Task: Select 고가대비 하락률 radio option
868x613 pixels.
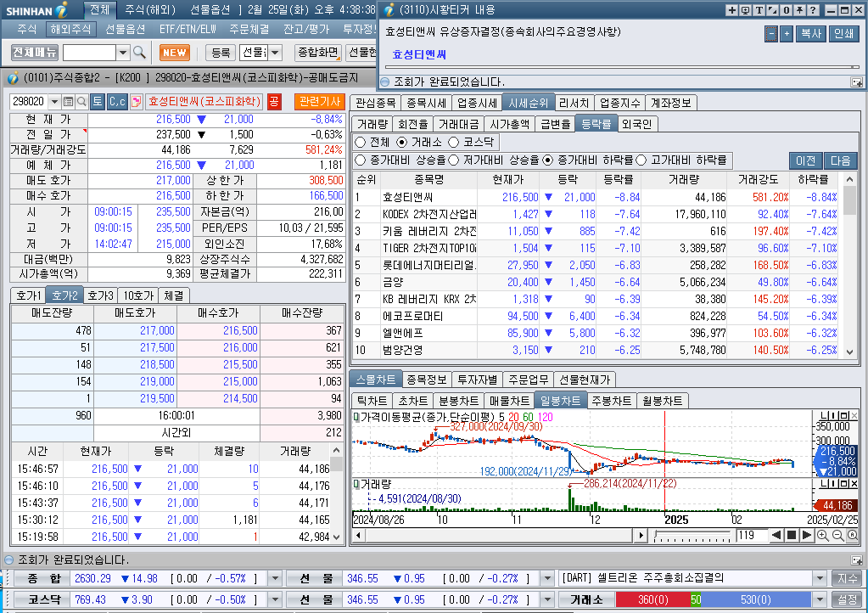Action: pos(641,160)
